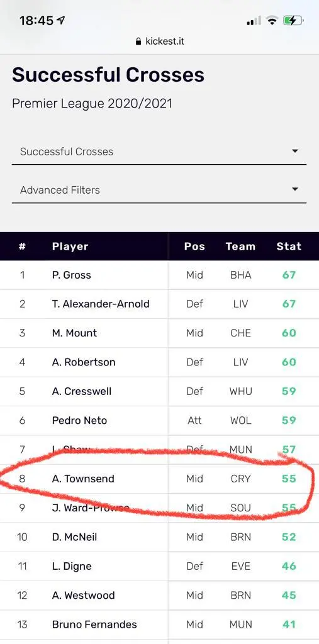The height and width of the screenshot is (644, 319).
Task: Tap the cellular signal bars icon
Action: coord(254,21)
